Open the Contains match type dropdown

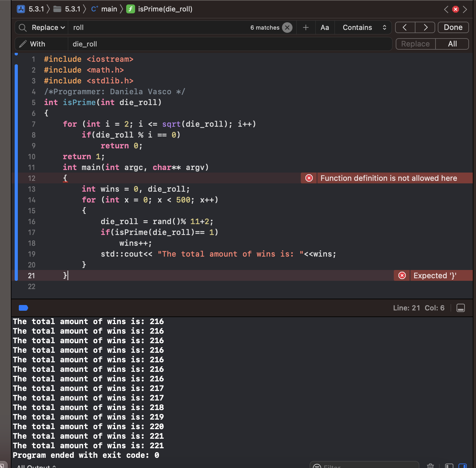(x=364, y=28)
